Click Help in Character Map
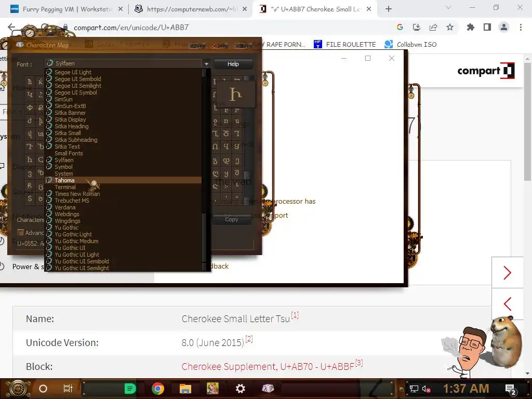The height and width of the screenshot is (399, 532). click(x=233, y=64)
